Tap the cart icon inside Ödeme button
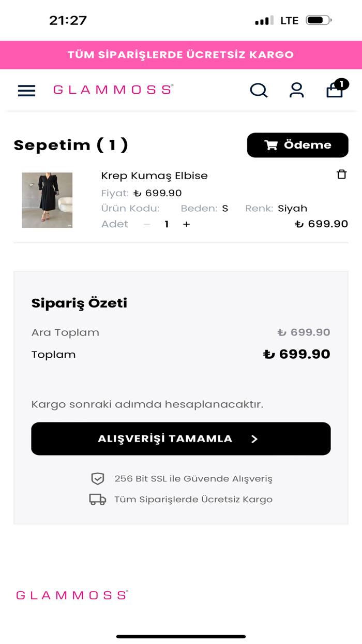Image resolution: width=362 pixels, height=644 pixels. 271,145
